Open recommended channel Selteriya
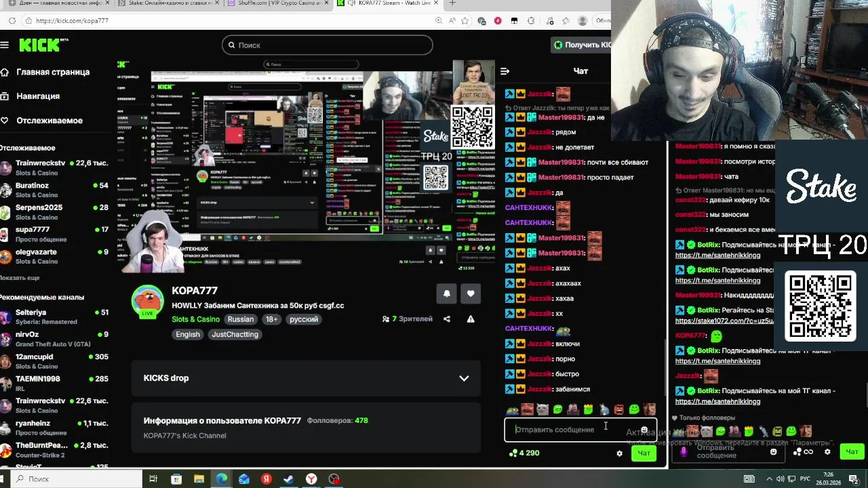Screen dimensions: 868x488 [54, 317]
